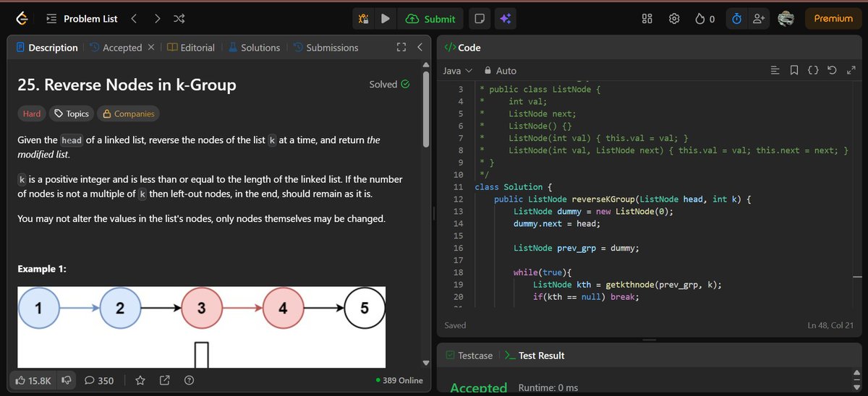Click the 389 Online indicator

pyautogui.click(x=399, y=380)
